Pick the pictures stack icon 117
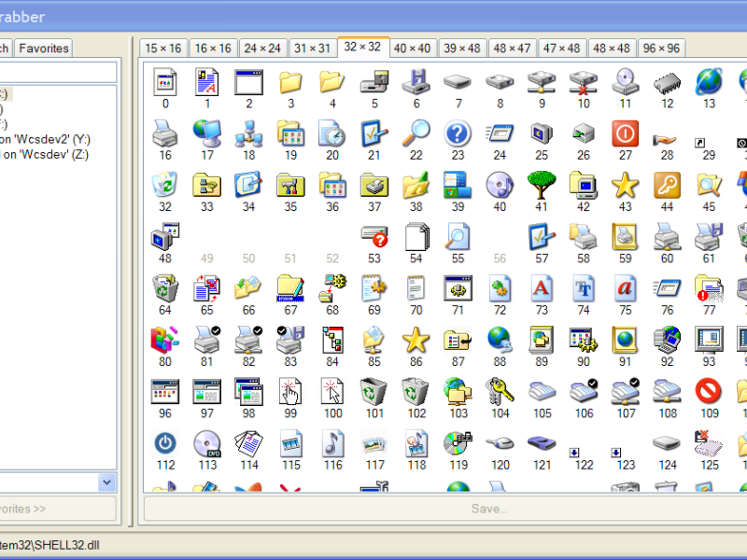 (374, 443)
